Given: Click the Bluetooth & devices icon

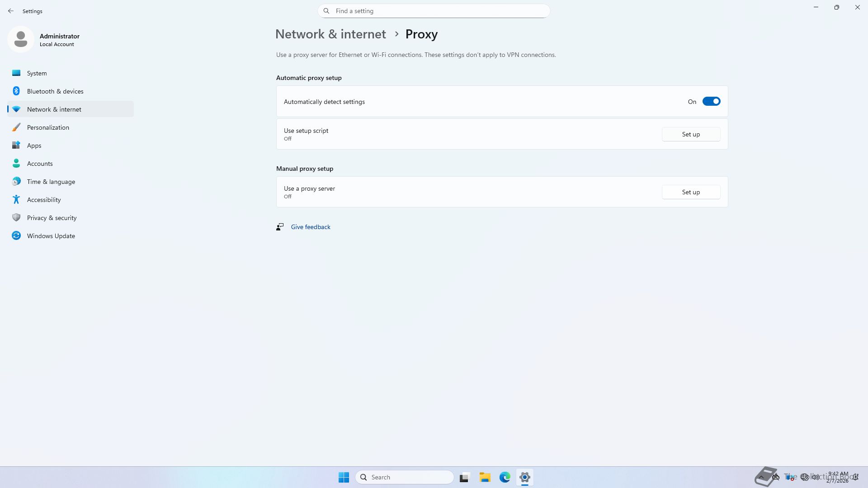Looking at the screenshot, I should 16,91.
